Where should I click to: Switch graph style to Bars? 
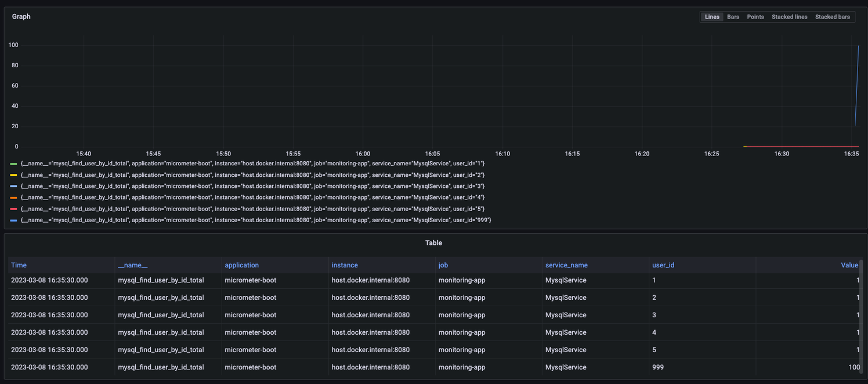pos(733,17)
